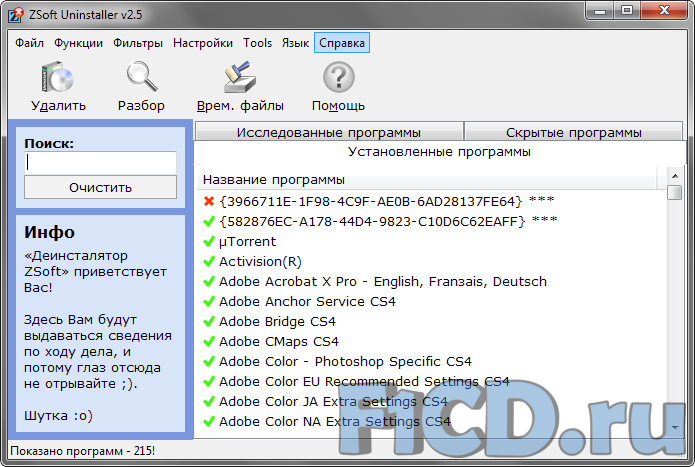Select the Установленные программы tab
The height and width of the screenshot is (467, 695).
pyautogui.click(x=439, y=152)
